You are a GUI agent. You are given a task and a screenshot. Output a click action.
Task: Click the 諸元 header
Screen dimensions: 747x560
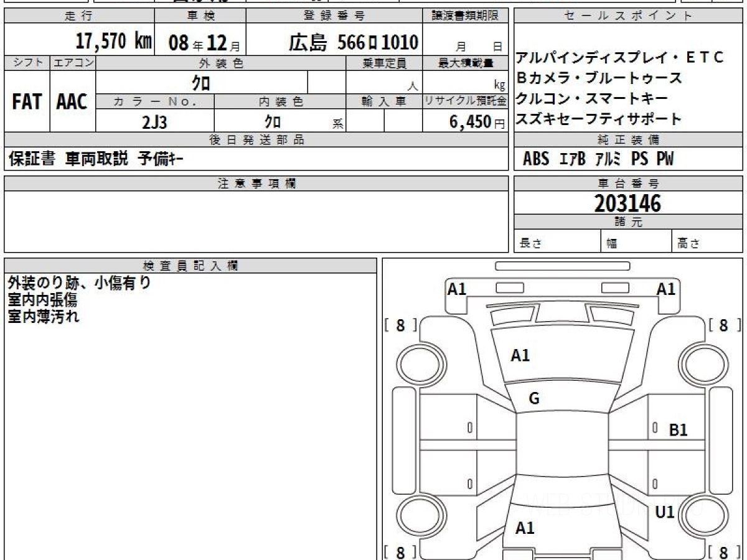[629, 222]
